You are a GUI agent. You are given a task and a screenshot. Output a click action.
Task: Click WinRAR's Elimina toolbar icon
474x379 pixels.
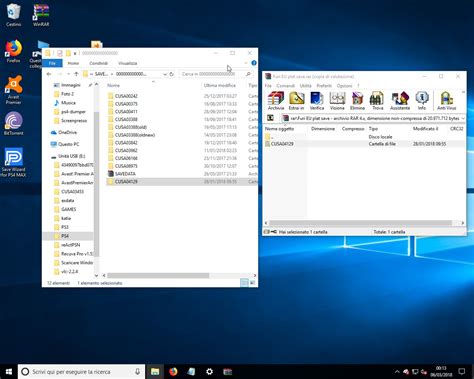pyautogui.click(x=357, y=101)
